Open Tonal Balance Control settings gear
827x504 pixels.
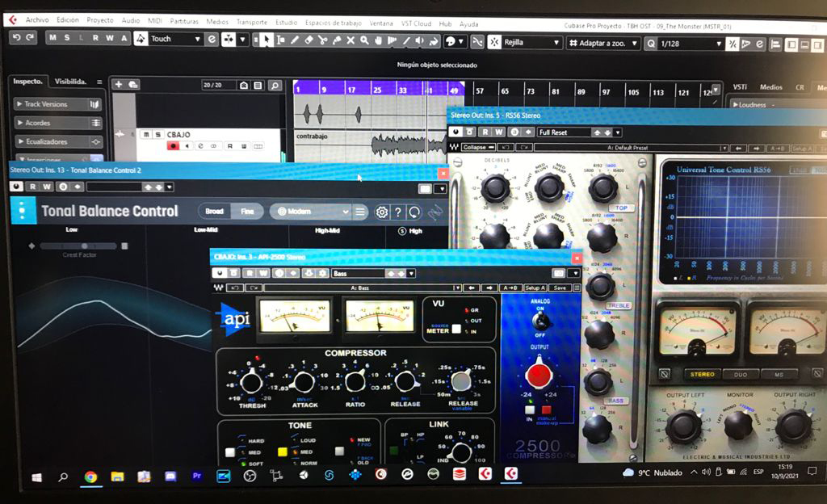coord(382,212)
